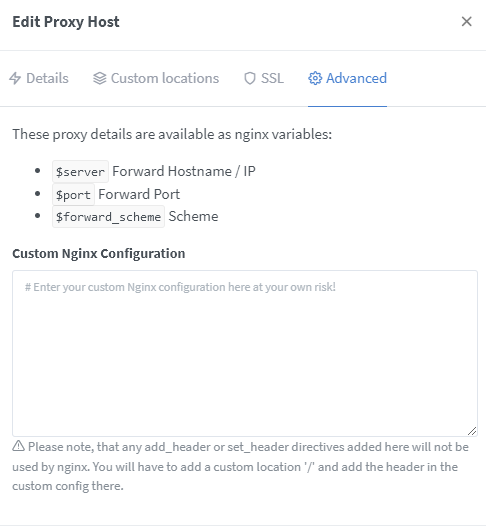
Task: Click the Edit Proxy Host title
Action: click(x=66, y=22)
